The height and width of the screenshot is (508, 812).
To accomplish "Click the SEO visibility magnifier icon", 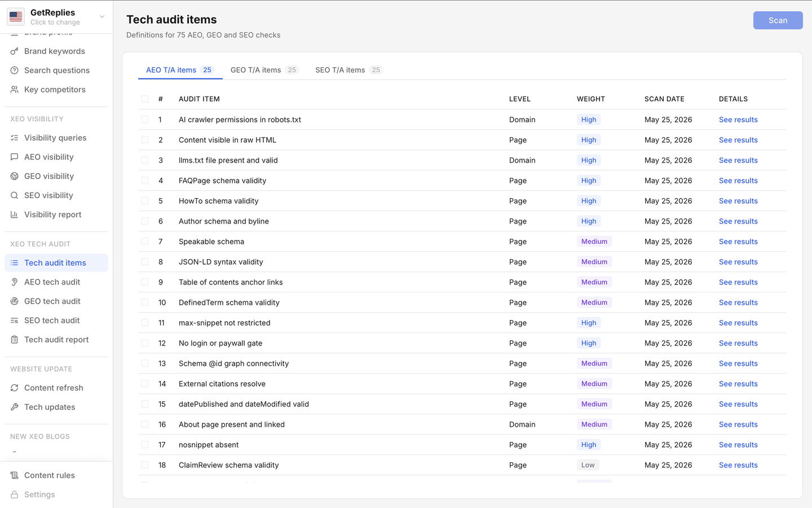I will click(15, 195).
